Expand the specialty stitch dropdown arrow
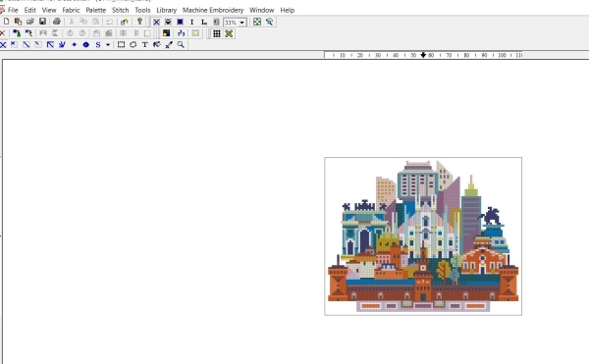 [x=108, y=45]
